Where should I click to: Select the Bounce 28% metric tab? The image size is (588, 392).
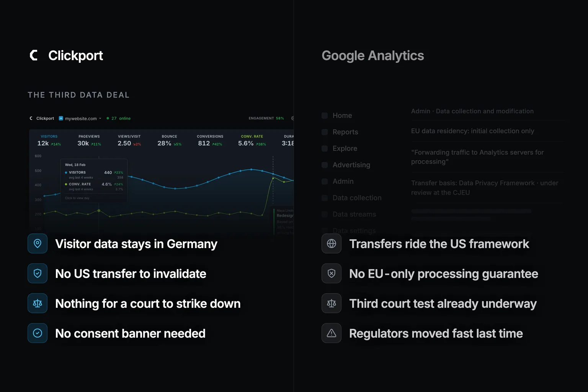tap(170, 140)
